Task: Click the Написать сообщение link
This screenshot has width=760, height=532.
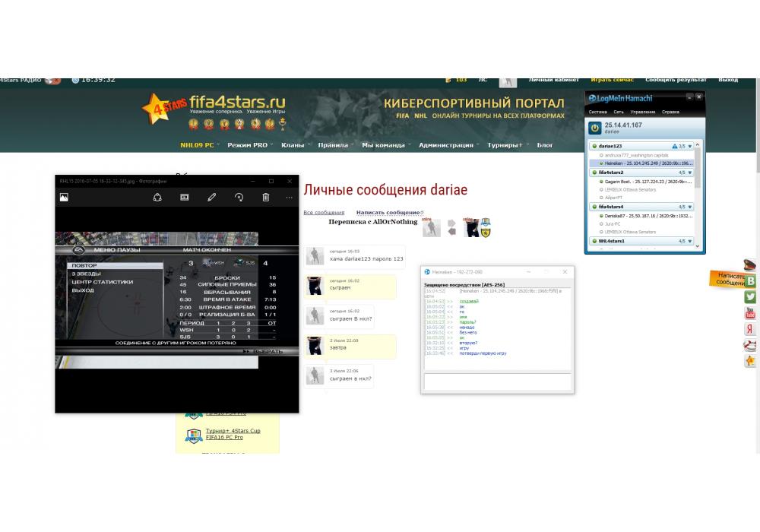Action: click(388, 213)
